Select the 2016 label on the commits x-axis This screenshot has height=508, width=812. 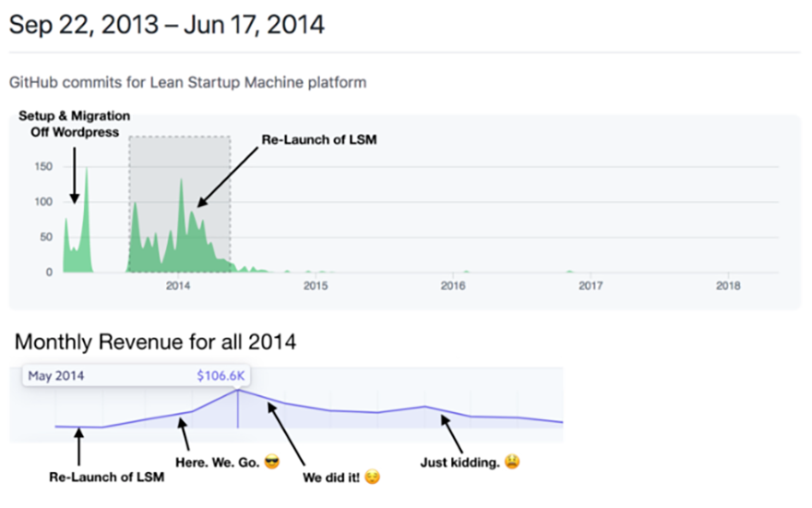click(x=453, y=286)
